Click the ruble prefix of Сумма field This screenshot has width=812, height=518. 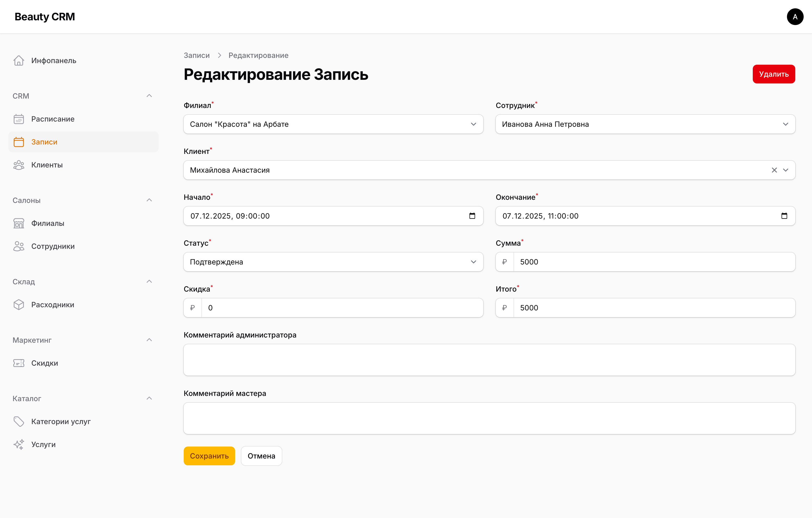coord(504,262)
